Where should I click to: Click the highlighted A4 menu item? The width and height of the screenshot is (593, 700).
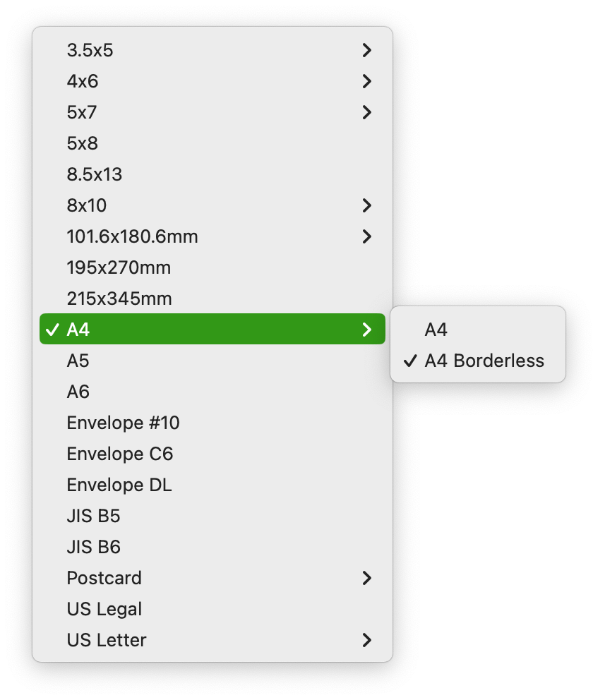tap(212, 330)
